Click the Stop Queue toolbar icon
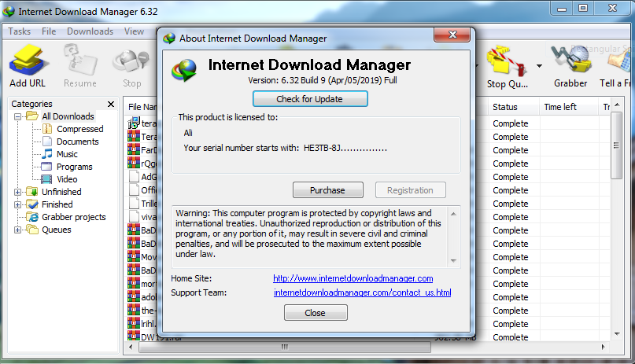The image size is (635, 364). click(x=507, y=61)
